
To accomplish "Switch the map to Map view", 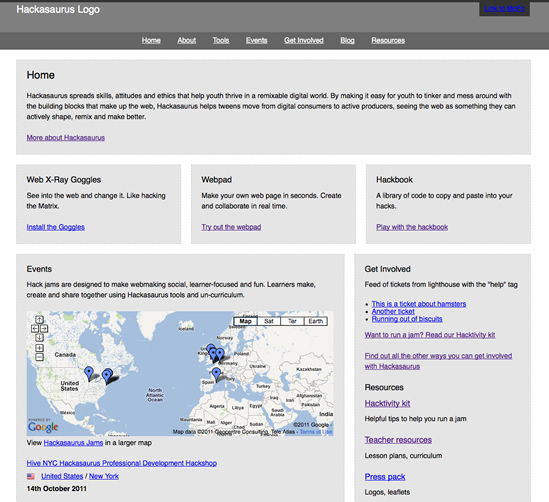I will point(245,321).
